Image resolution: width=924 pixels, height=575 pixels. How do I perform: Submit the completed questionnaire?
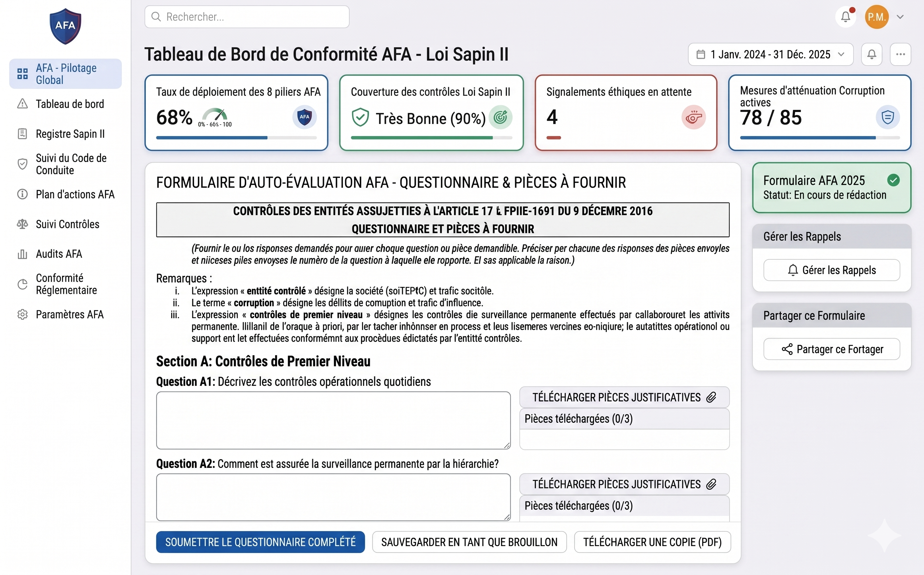point(260,542)
